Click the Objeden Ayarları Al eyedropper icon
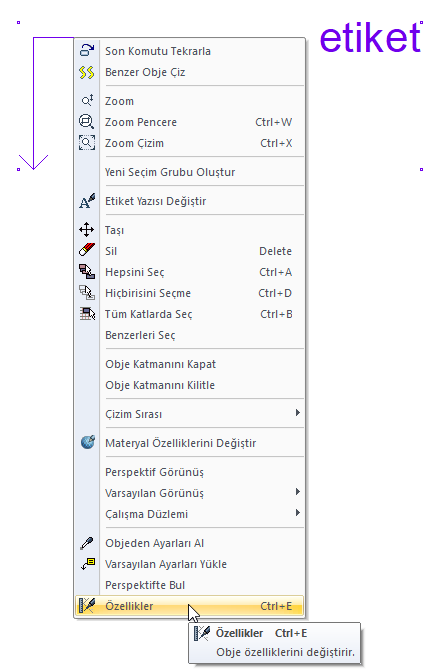 tap(86, 543)
